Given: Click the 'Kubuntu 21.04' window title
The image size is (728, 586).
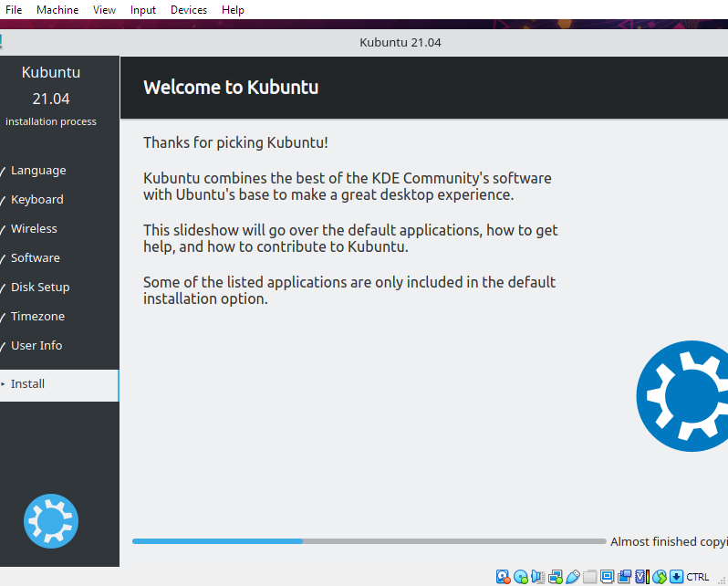Looking at the screenshot, I should click(400, 42).
